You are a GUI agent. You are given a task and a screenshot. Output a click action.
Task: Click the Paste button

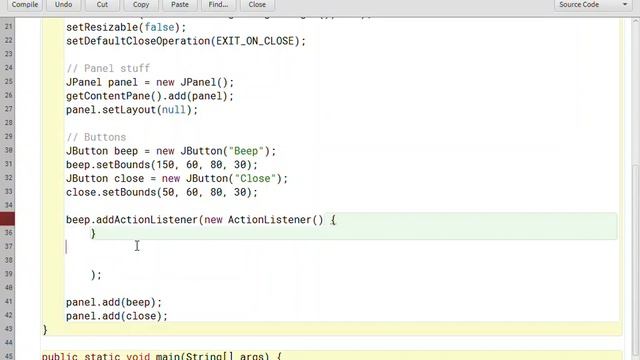coord(180,5)
